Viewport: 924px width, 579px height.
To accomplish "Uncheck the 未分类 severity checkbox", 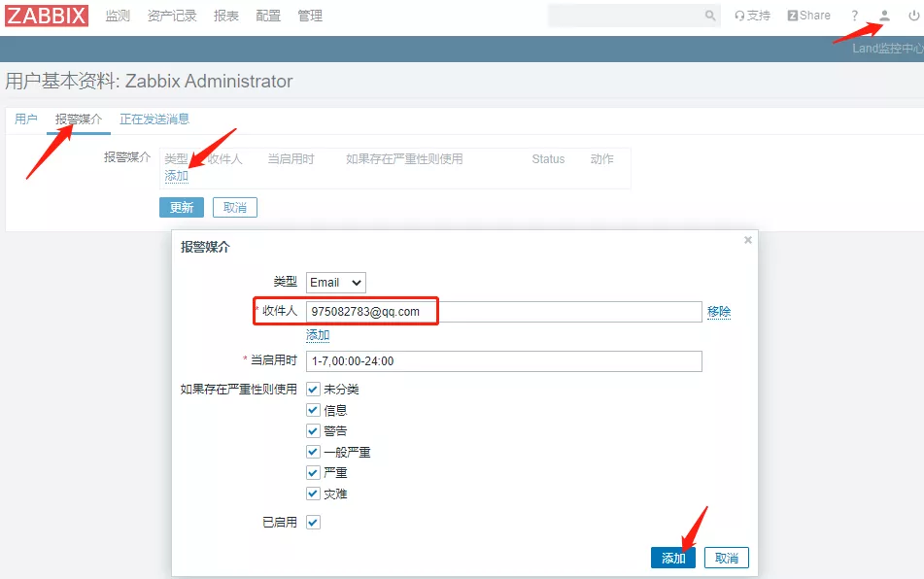I will tap(313, 389).
